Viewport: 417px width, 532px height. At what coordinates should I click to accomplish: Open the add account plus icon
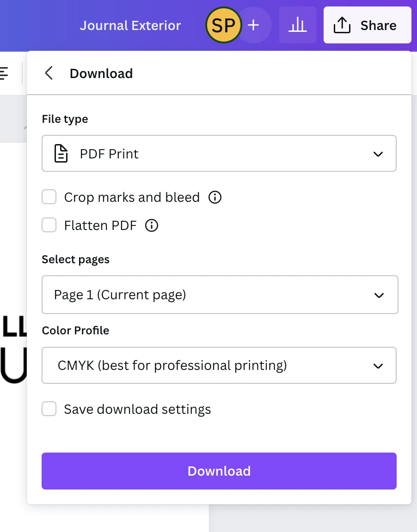coord(253,25)
